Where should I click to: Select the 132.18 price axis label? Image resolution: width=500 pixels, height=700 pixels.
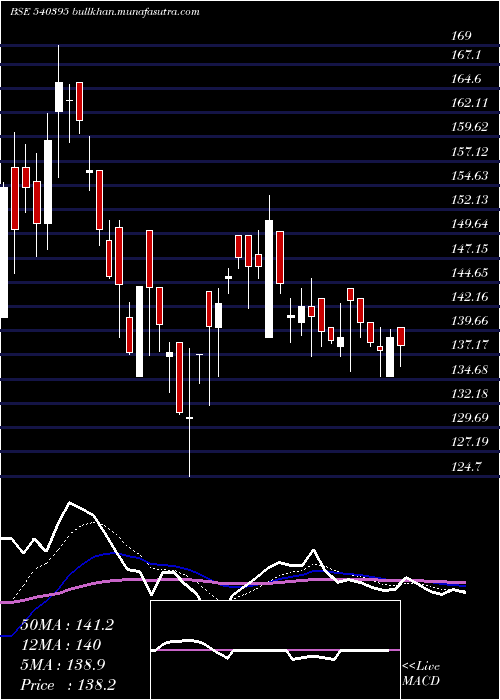470,394
